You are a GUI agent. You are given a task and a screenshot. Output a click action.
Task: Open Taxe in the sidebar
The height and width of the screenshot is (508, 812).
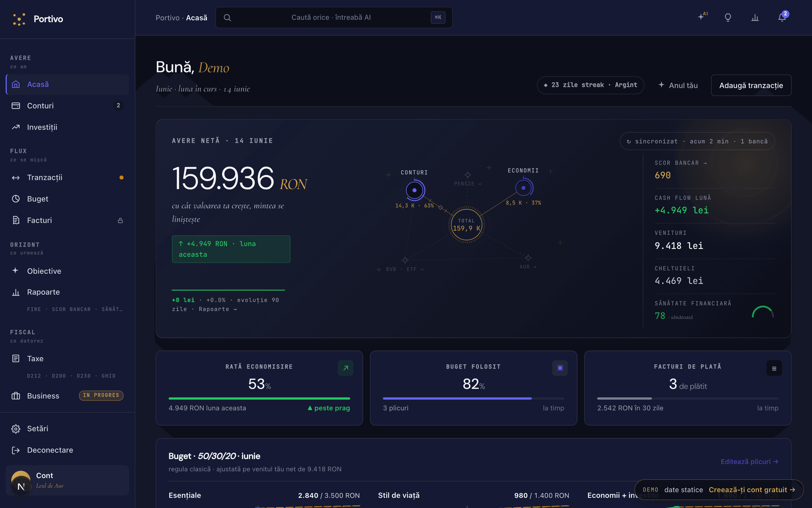[x=67, y=358]
